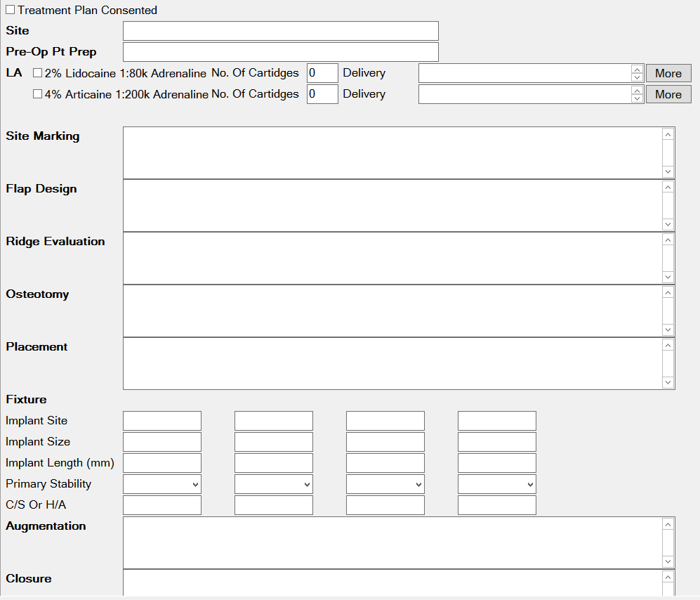
Task: Tick the 2% Lidocaine 1:80k Adrenaline checkbox
Action: tap(38, 73)
